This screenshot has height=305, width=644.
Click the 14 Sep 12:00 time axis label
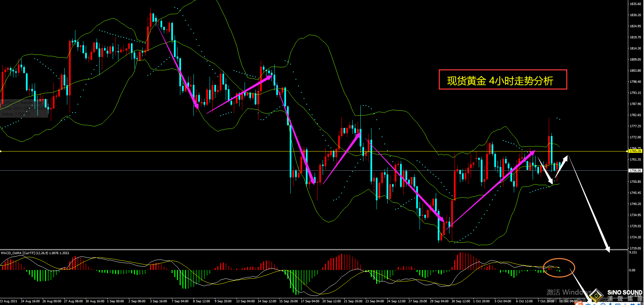(x=267, y=301)
